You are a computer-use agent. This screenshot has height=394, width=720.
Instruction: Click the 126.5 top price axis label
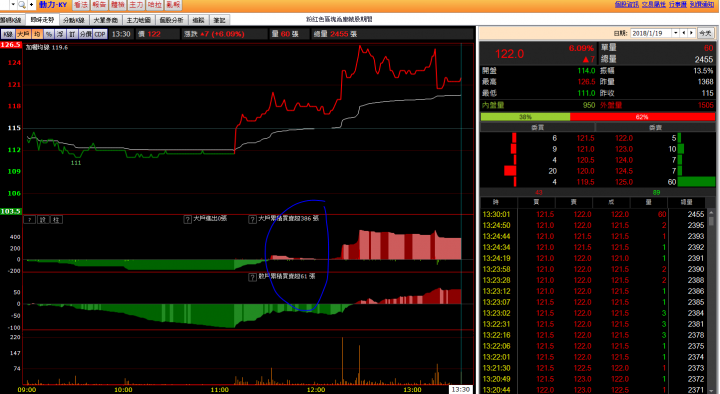click(11, 45)
